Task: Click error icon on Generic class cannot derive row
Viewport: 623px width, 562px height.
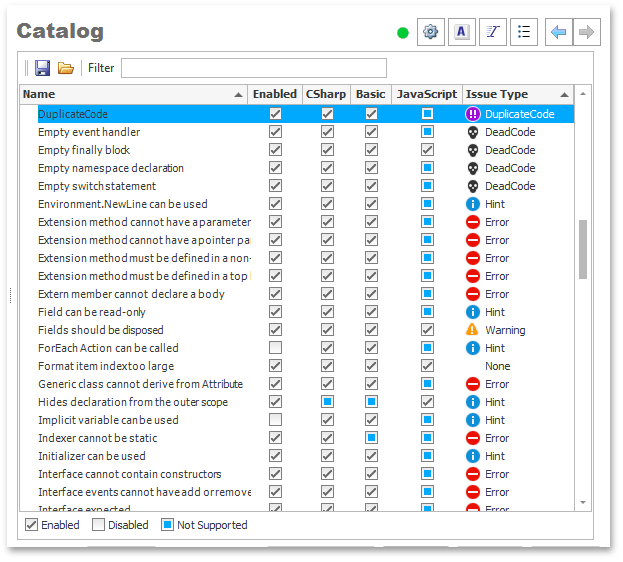Action: [472, 384]
